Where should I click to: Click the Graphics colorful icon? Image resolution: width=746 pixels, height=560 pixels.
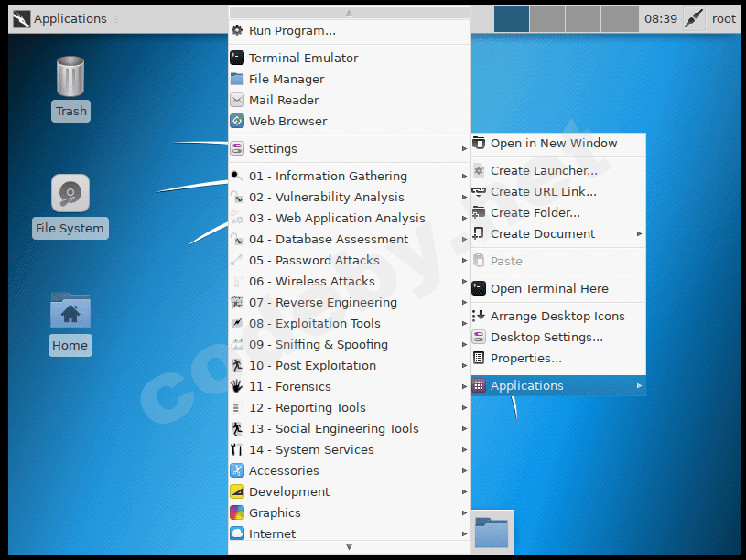[237, 512]
